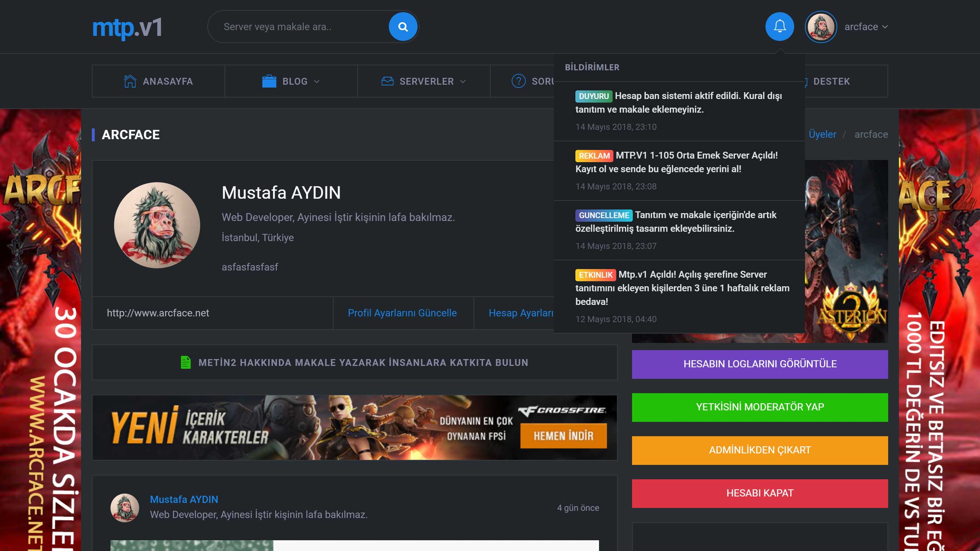Image resolution: width=980 pixels, height=551 pixels.
Task: Click the green document icon
Action: (x=186, y=362)
